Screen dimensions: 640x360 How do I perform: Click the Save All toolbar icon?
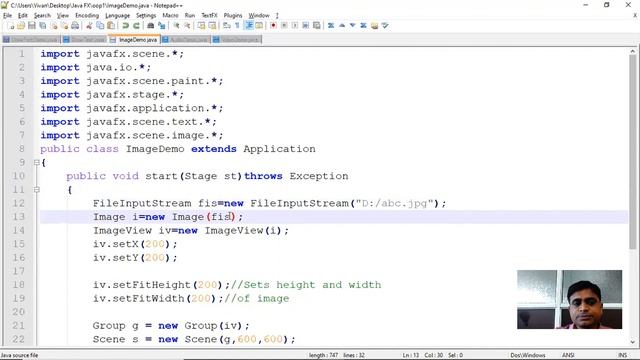click(x=42, y=26)
